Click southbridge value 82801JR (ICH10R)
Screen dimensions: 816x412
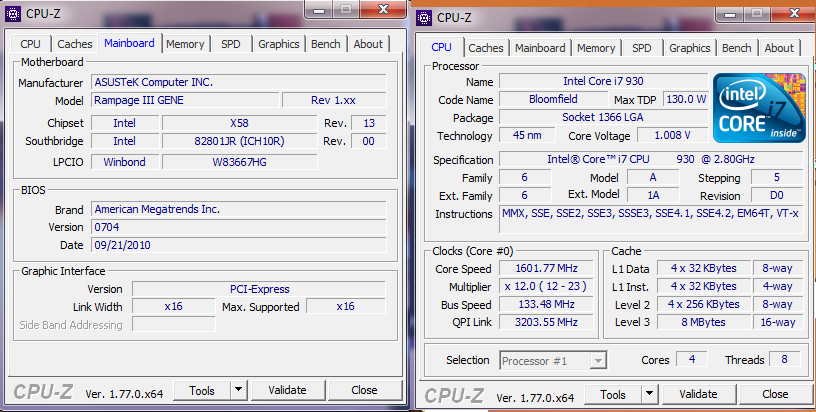[x=239, y=141]
